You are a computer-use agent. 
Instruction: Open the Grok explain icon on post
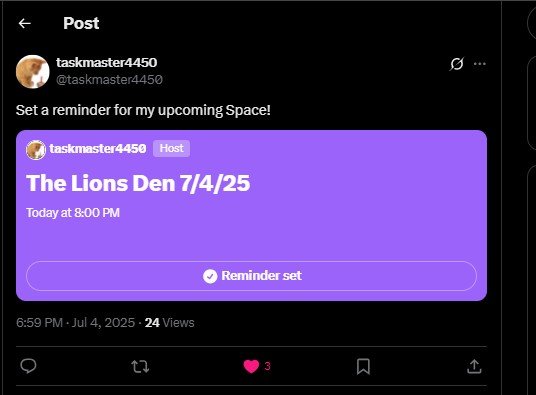coord(457,64)
